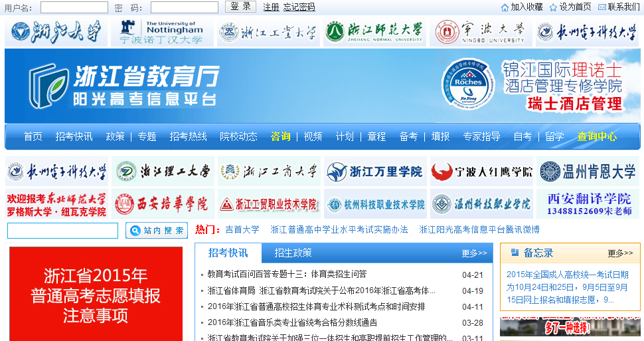644x341 pixels.
Task: Open news 2016年浙江省音乐类专业省统考合格分数线通告
Action: [292, 322]
